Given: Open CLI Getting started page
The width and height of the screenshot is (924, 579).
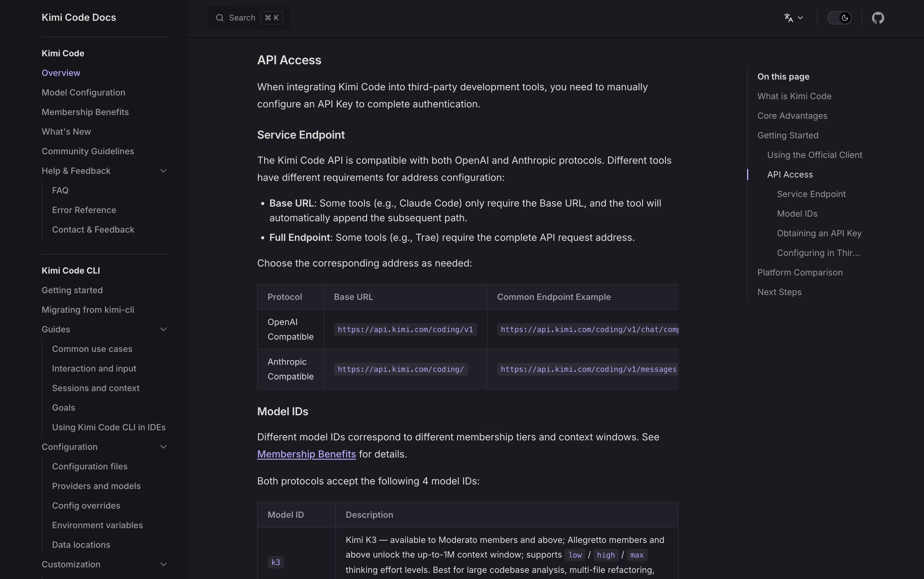Looking at the screenshot, I should pos(72,290).
